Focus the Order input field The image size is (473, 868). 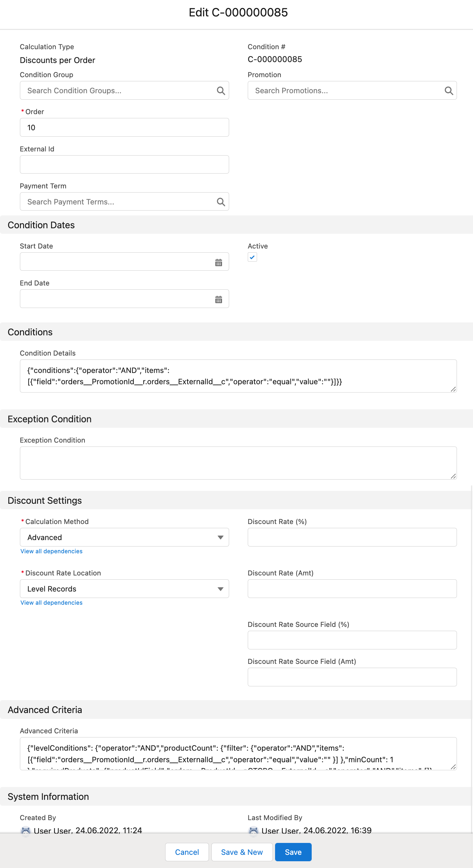coord(124,127)
